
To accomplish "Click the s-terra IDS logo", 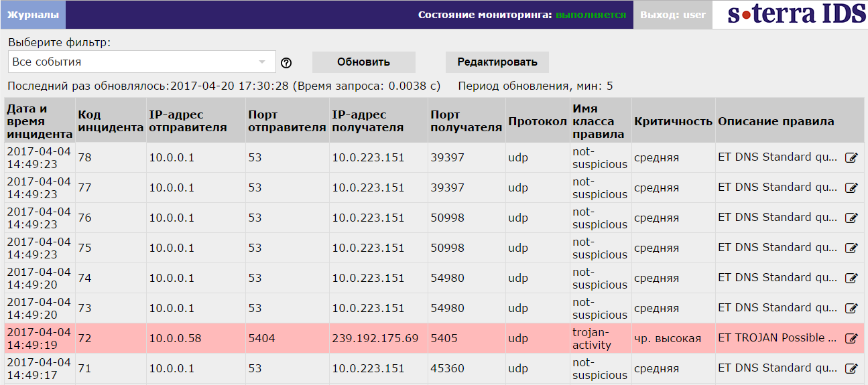I will point(796,14).
